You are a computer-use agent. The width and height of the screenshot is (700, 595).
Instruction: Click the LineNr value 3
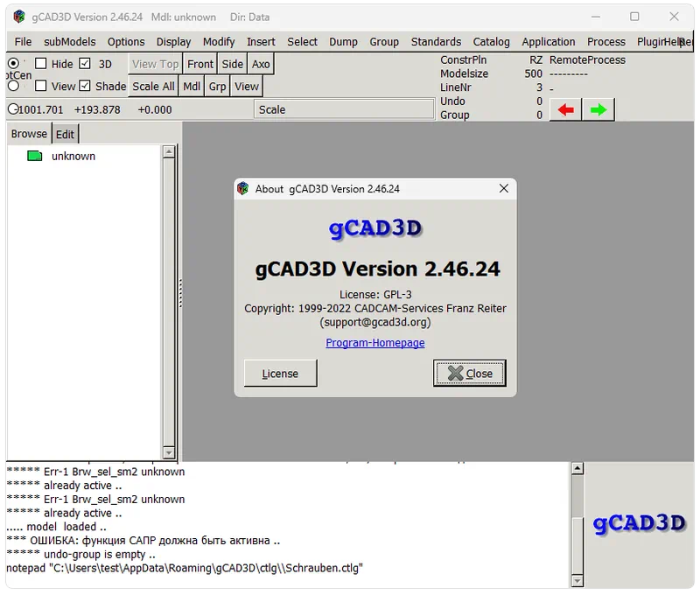(x=539, y=87)
